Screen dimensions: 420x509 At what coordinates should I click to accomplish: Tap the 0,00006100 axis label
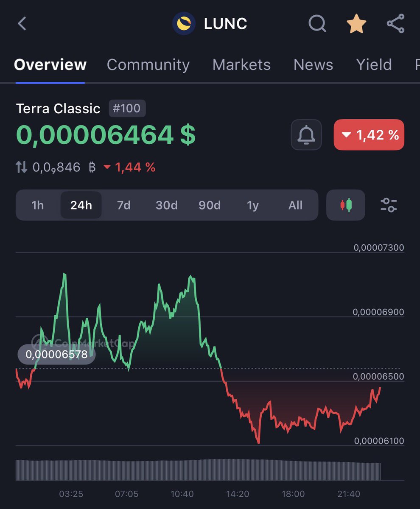pos(379,441)
